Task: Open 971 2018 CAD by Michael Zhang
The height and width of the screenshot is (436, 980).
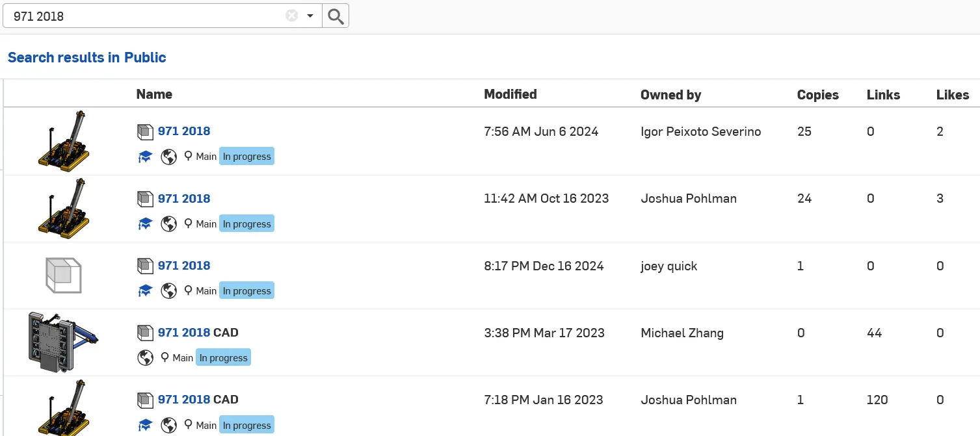Action: click(198, 333)
